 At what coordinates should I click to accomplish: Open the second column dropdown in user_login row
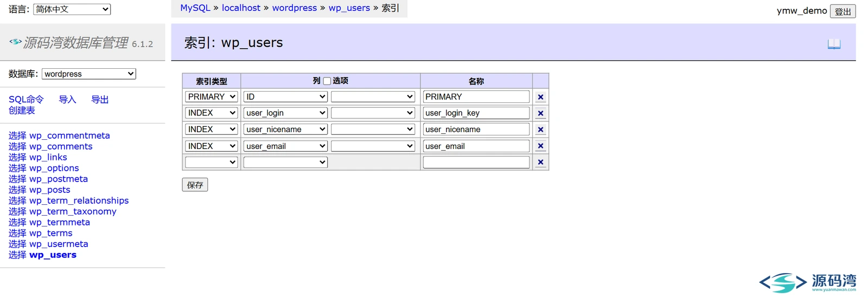[x=373, y=113]
